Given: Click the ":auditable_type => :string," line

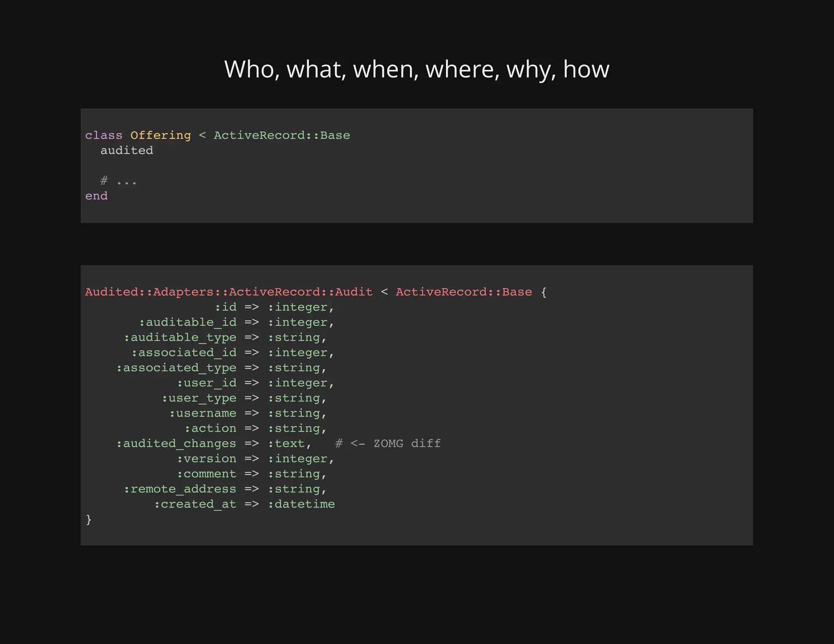Looking at the screenshot, I should 225,337.
